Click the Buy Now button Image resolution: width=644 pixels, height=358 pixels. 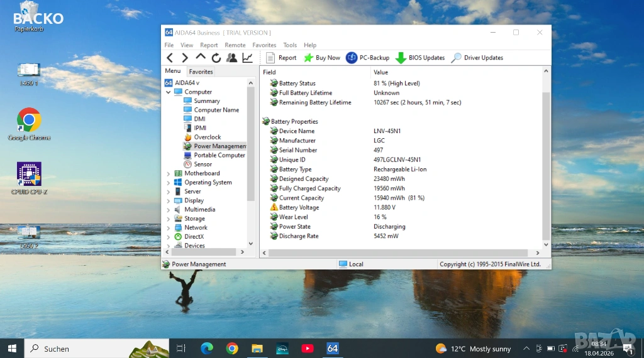click(x=321, y=58)
